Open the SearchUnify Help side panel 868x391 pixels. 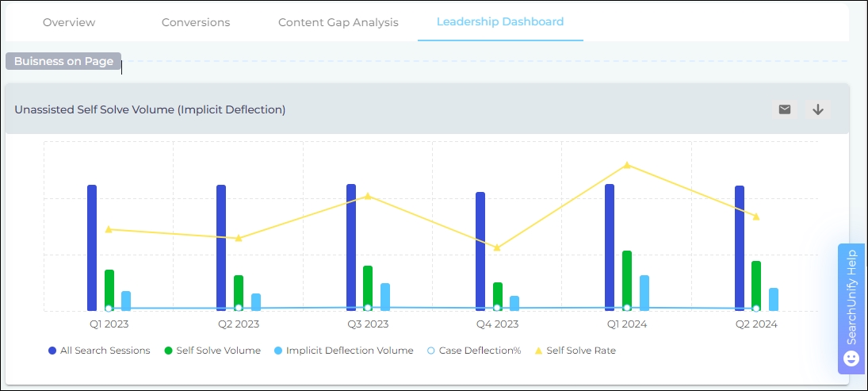tap(851, 297)
